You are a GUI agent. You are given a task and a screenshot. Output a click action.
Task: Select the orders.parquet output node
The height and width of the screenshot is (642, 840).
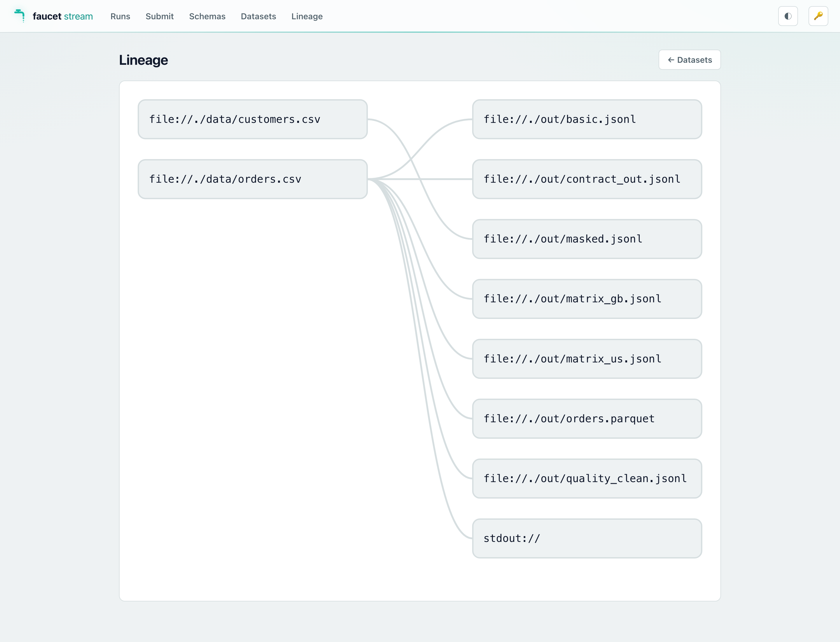pos(587,418)
